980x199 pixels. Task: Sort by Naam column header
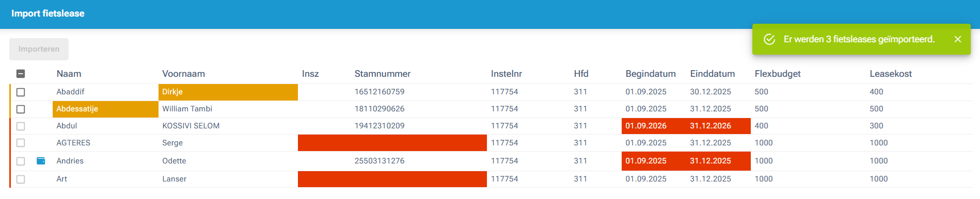pyautogui.click(x=69, y=74)
